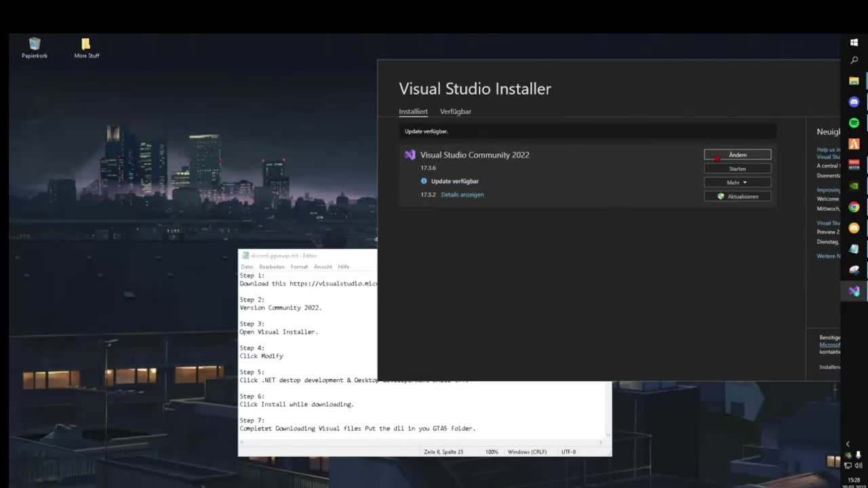Click the Windows Start button

point(854,42)
